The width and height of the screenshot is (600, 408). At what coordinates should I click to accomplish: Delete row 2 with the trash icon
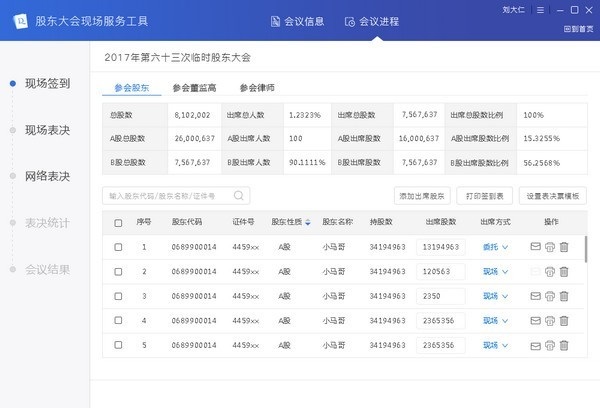click(x=564, y=272)
